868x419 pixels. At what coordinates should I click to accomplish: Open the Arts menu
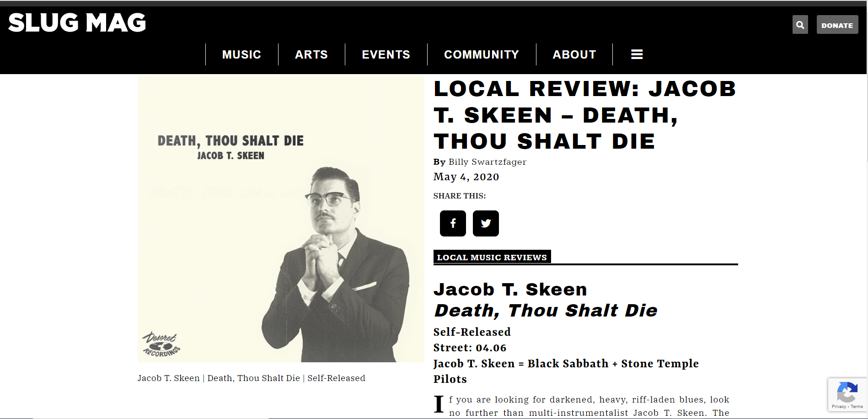click(311, 54)
